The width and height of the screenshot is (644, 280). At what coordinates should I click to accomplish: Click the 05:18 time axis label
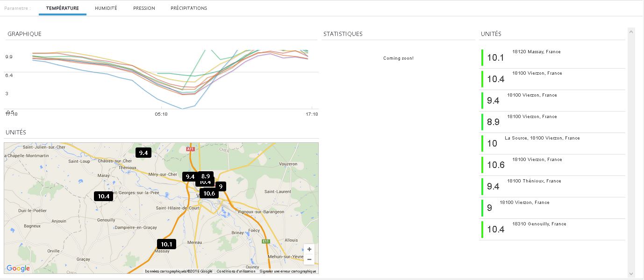pyautogui.click(x=161, y=114)
